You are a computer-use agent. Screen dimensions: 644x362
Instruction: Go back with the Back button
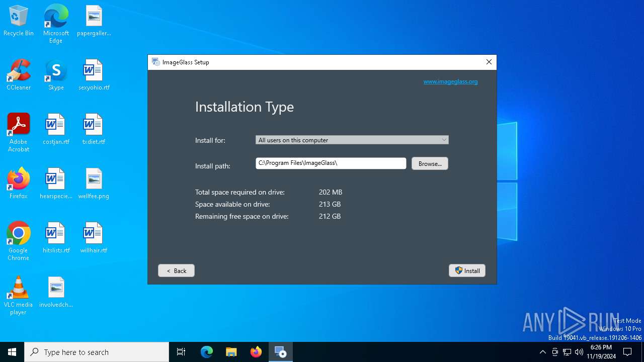coord(176,270)
